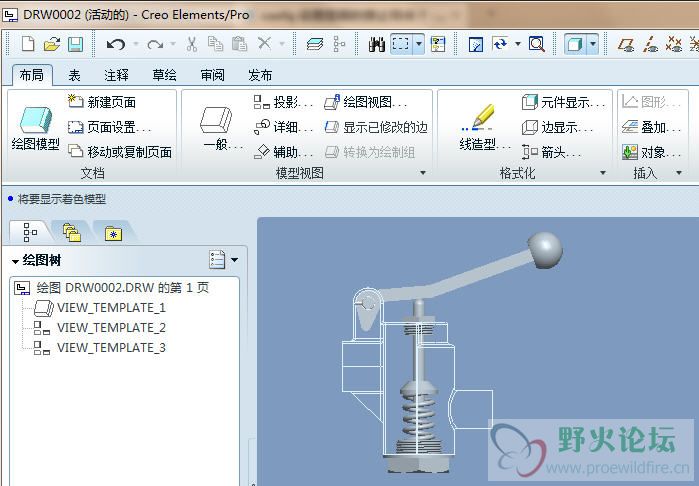699x486 pixels.
Task: Open 页面设置 dialog
Action: [110, 128]
